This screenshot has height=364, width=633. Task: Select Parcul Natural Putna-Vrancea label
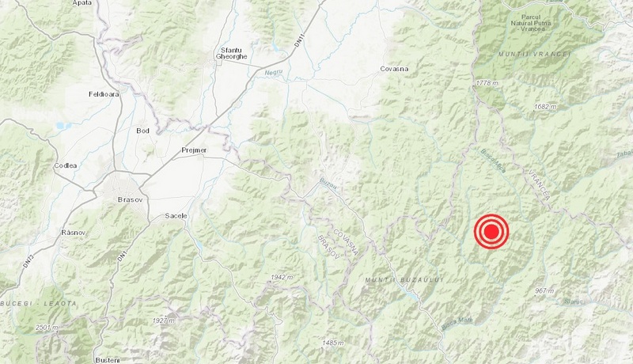[530, 23]
